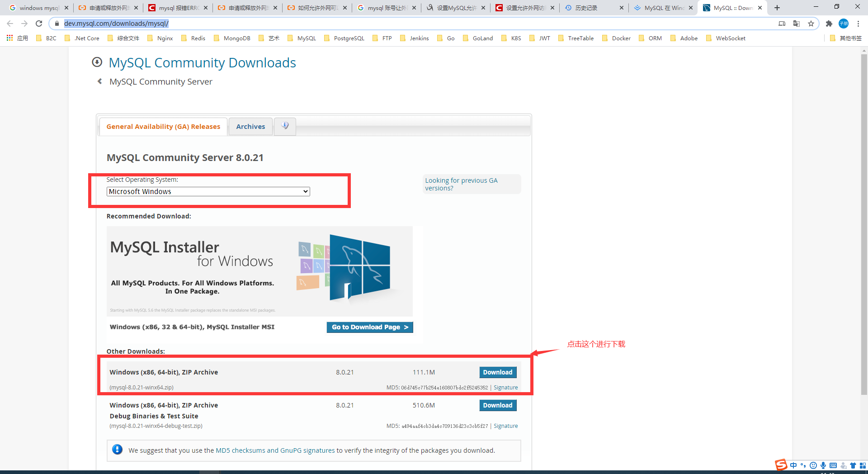
Task: Click the MySQL Community Downloads heading link
Action: pyautogui.click(x=202, y=62)
